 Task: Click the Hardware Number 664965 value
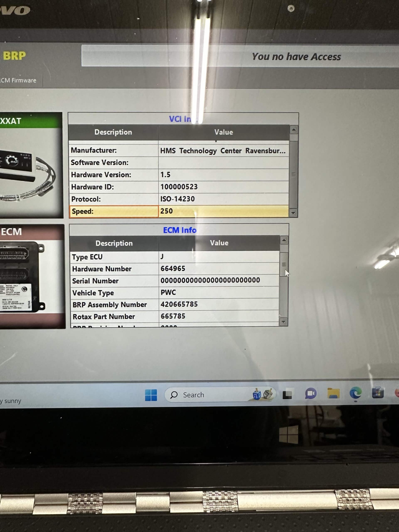(172, 269)
